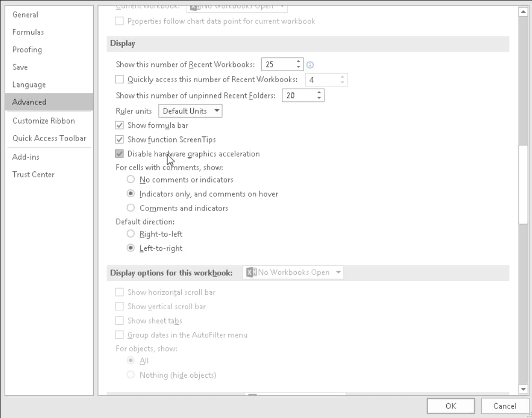The height and width of the screenshot is (418, 532).
Task: Select No comments or indicators option
Action: (x=131, y=179)
